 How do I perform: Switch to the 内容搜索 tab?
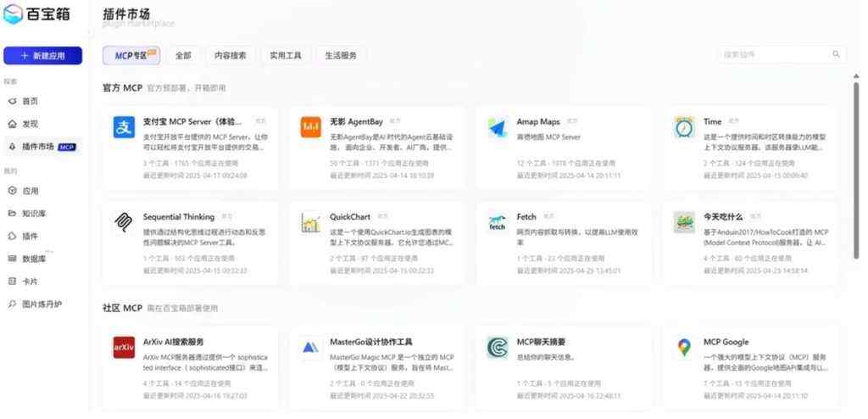pos(231,55)
